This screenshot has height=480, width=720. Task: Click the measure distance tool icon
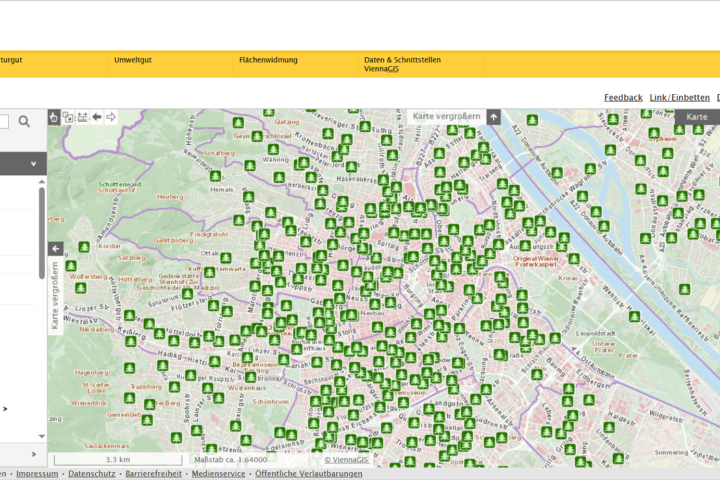pyautogui.click(x=82, y=117)
